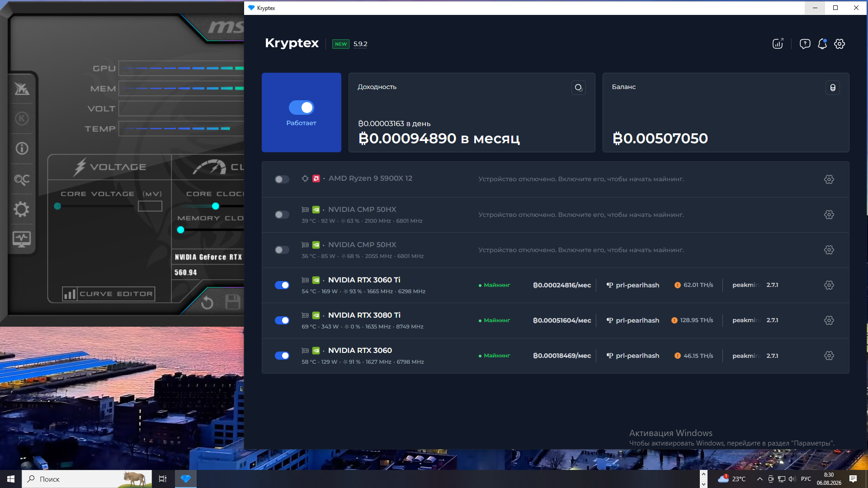
Task: Open the Windows Start menu
Action: [x=11, y=479]
